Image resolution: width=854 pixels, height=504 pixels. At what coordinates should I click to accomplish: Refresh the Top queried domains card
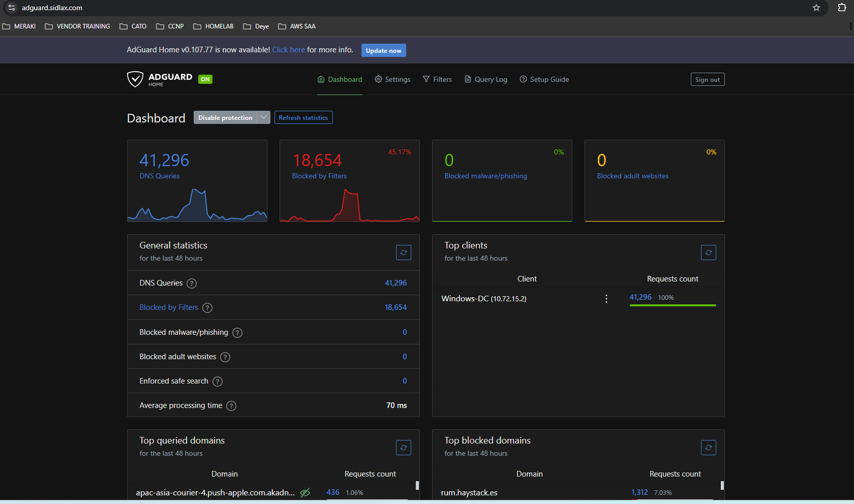pos(404,448)
